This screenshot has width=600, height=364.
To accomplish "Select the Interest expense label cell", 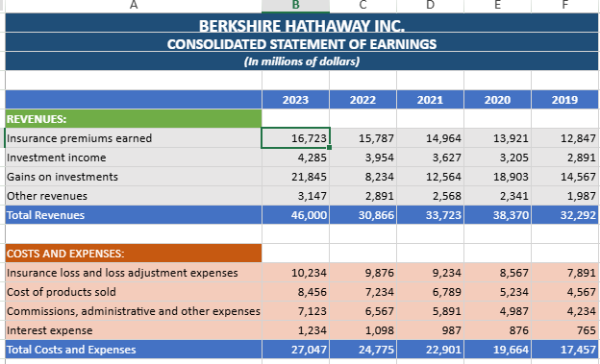I will (134, 330).
